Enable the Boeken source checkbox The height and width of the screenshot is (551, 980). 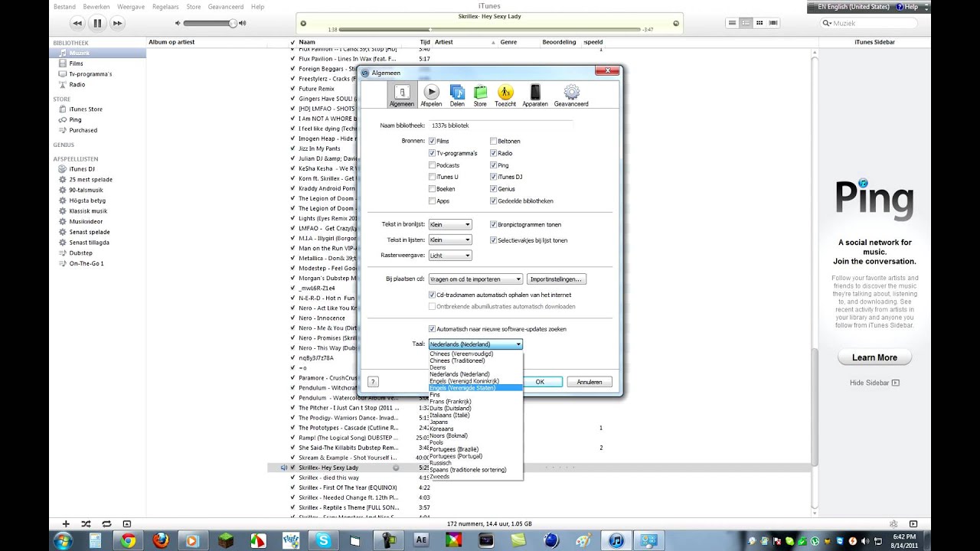tap(433, 189)
